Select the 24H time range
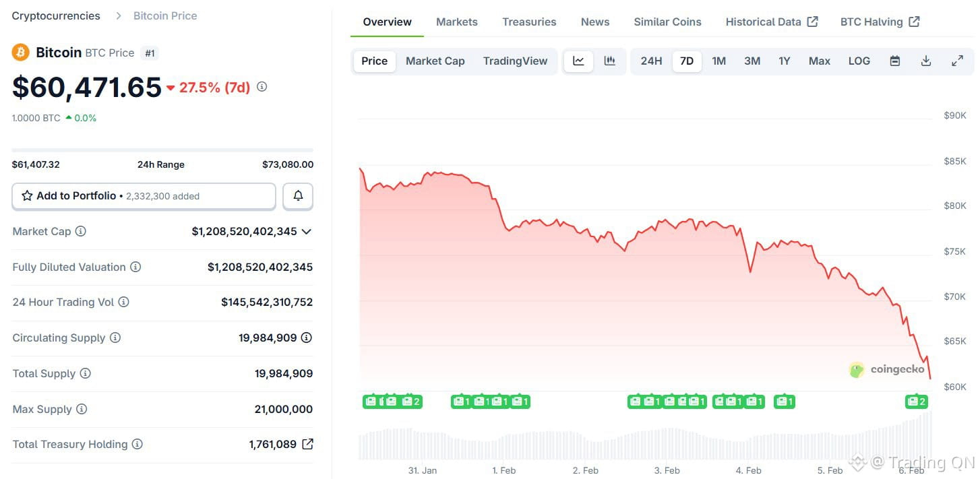 coord(651,61)
